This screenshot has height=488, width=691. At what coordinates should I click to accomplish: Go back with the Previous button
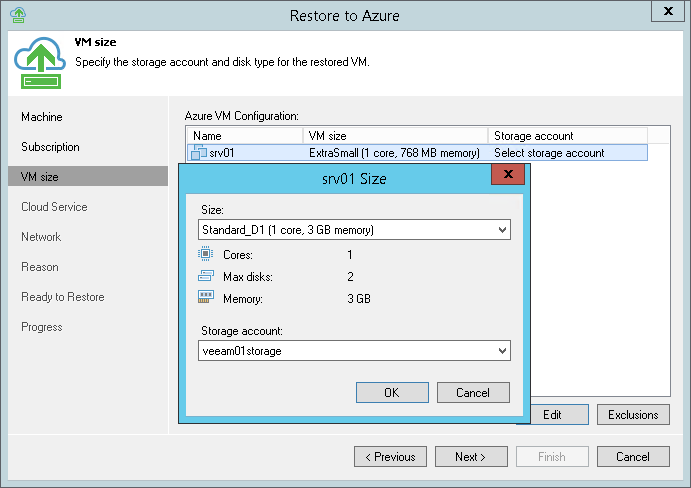tap(390, 457)
